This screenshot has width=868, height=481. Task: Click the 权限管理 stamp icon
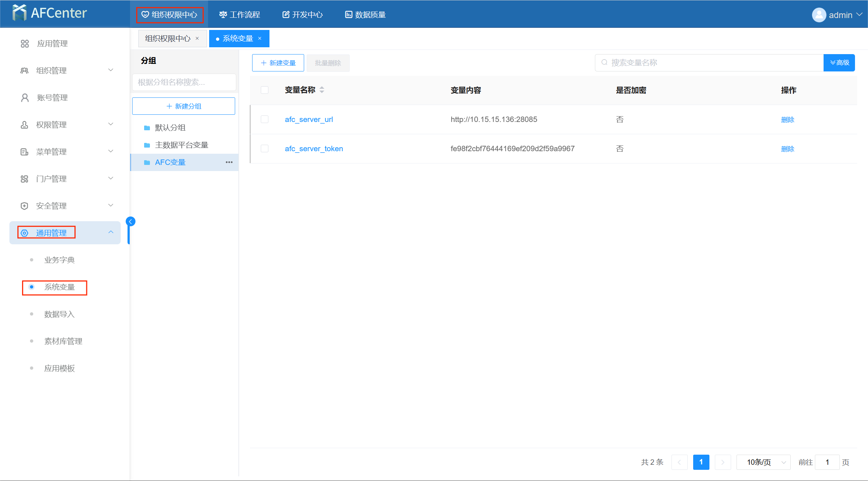24,125
